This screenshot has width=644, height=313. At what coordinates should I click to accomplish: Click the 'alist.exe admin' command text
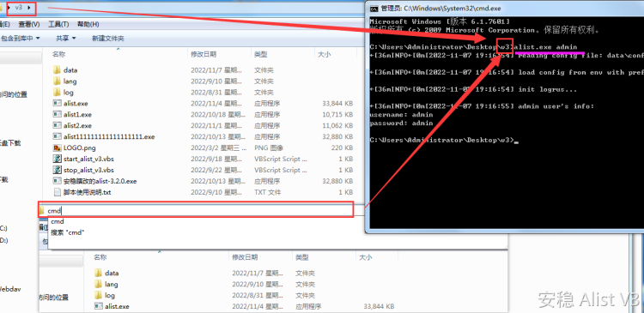546,47
